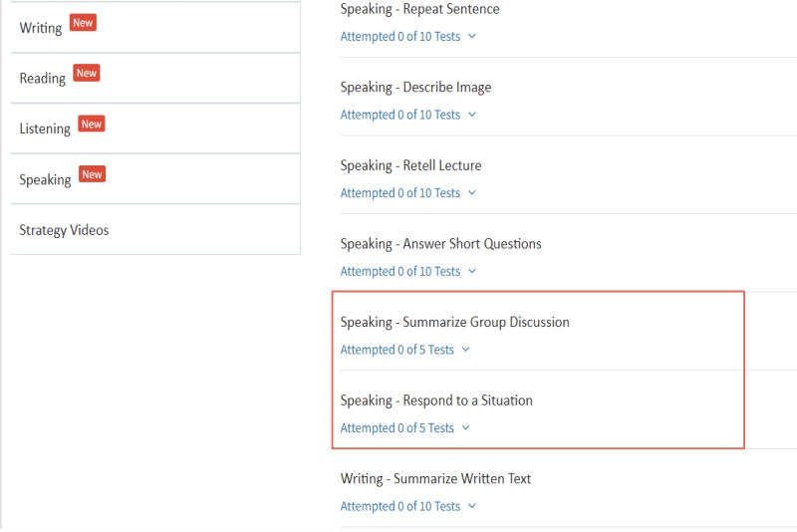Click the New badge next to Reading
The width and height of the screenshot is (797, 532).
coord(87,74)
